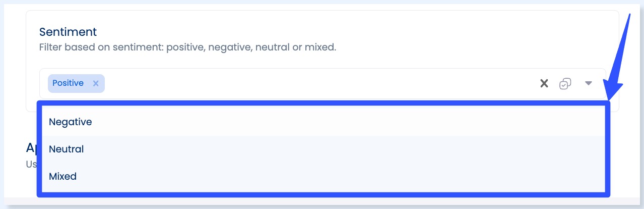Click the partially hidden 'Us' description line
Viewport: 644px width, 209px height.
(31, 164)
